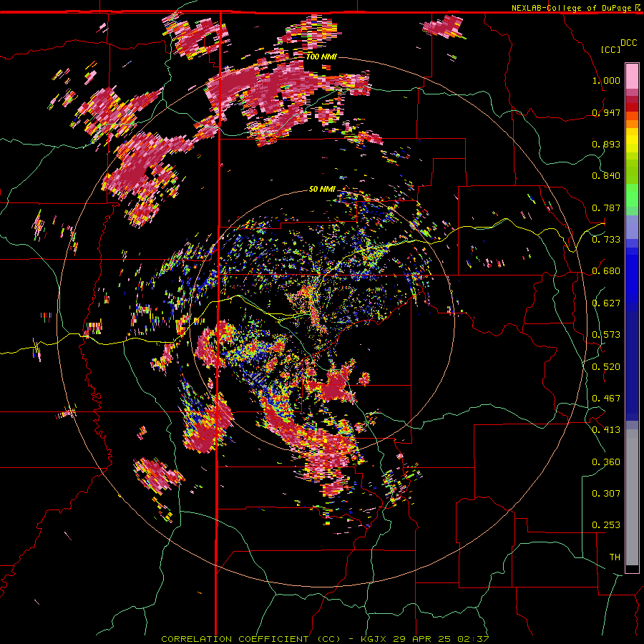Click the 0.840 legend value

(606, 176)
